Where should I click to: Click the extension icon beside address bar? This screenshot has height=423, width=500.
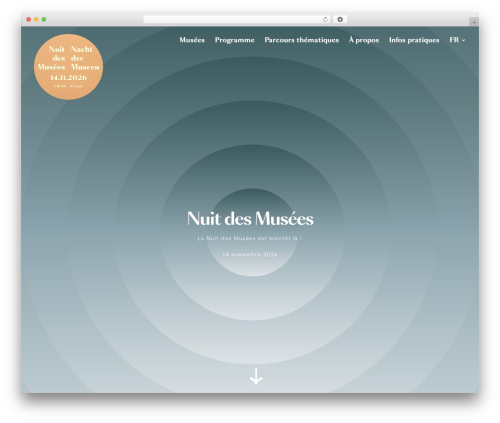[340, 19]
